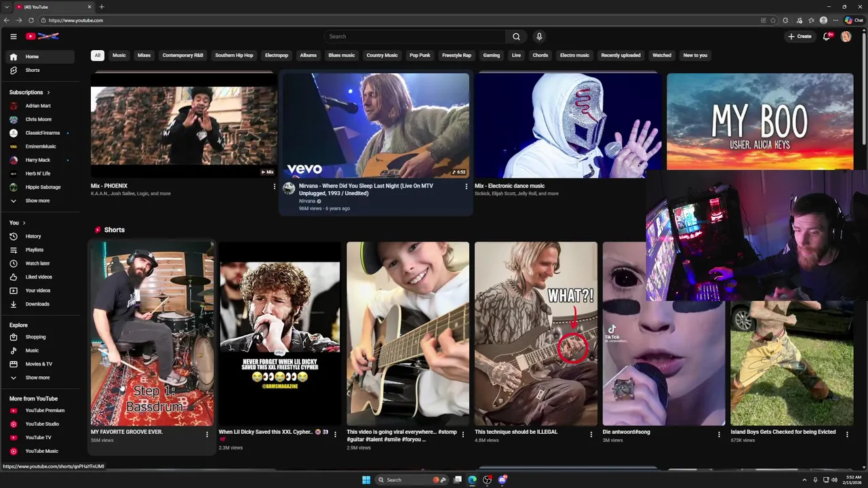
Task: Open the notifications bell
Action: point(827,37)
